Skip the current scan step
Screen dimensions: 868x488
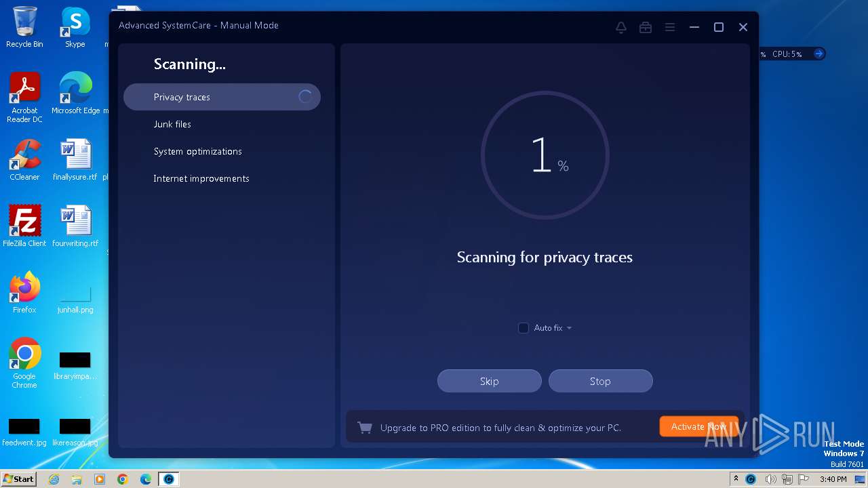click(489, 381)
